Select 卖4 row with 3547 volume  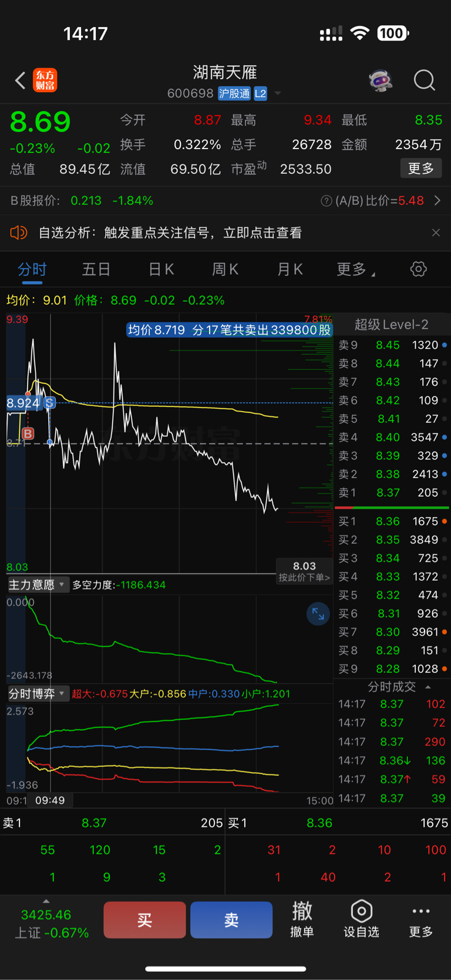click(392, 437)
